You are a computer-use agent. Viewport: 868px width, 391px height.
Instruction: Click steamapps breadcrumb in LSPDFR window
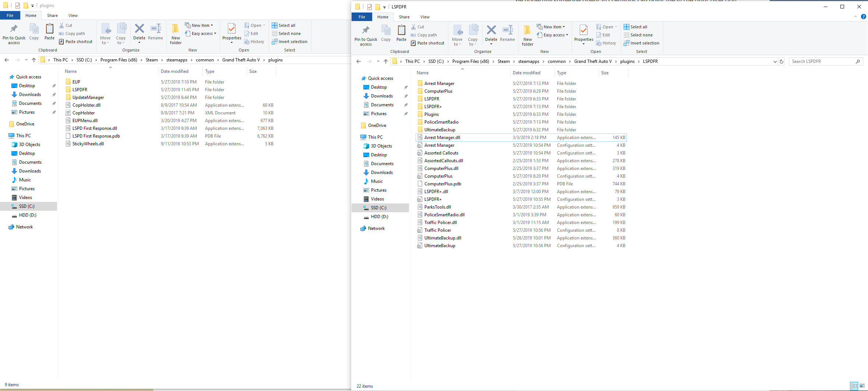click(529, 61)
